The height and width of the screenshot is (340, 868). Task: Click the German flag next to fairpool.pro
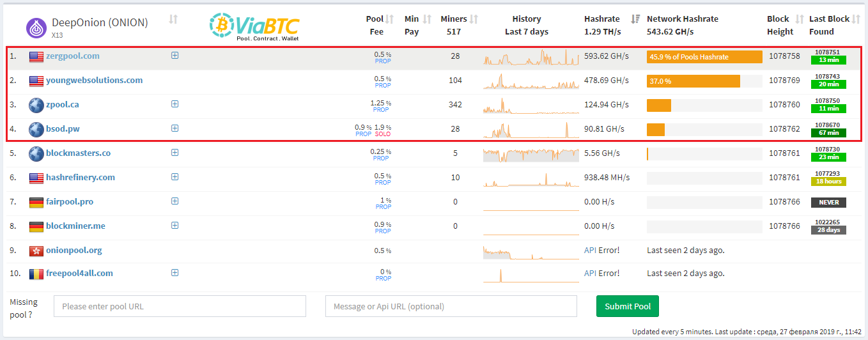coord(36,202)
